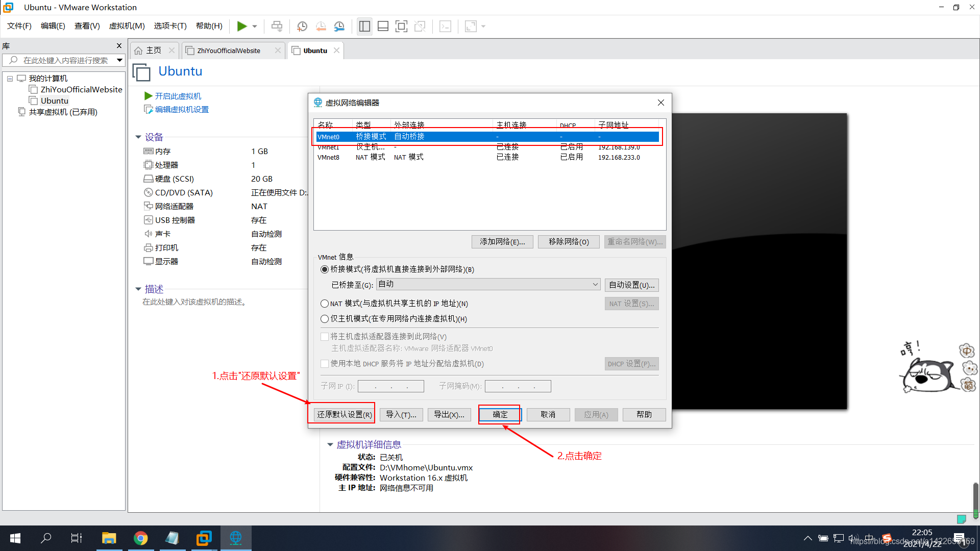This screenshot has height=551, width=980.
Task: Click the 网络适配器 device icon
Action: (x=149, y=206)
